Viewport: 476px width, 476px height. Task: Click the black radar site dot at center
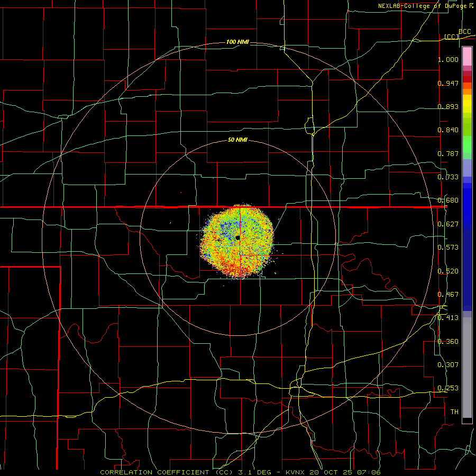point(237,237)
